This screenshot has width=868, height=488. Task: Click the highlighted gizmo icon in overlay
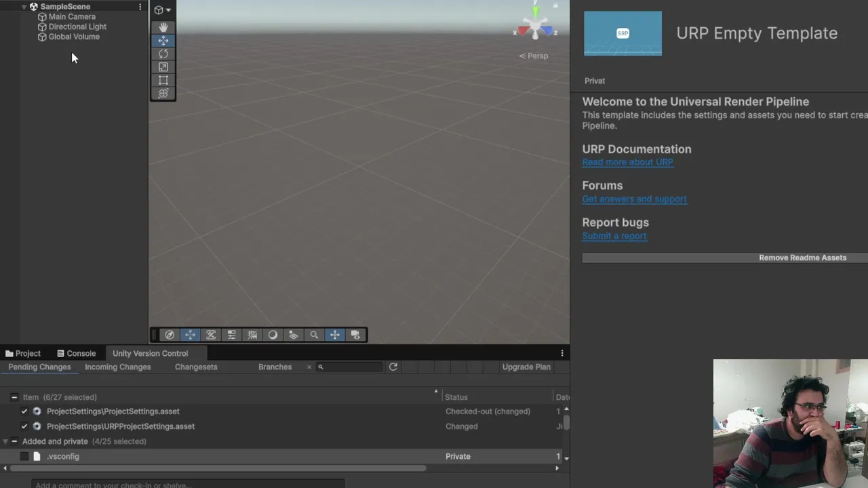tap(334, 335)
